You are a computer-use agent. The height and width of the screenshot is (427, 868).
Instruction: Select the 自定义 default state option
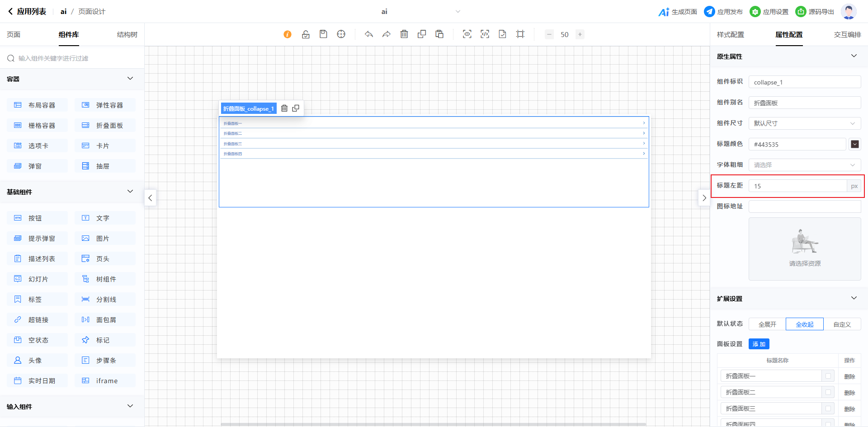click(x=842, y=324)
